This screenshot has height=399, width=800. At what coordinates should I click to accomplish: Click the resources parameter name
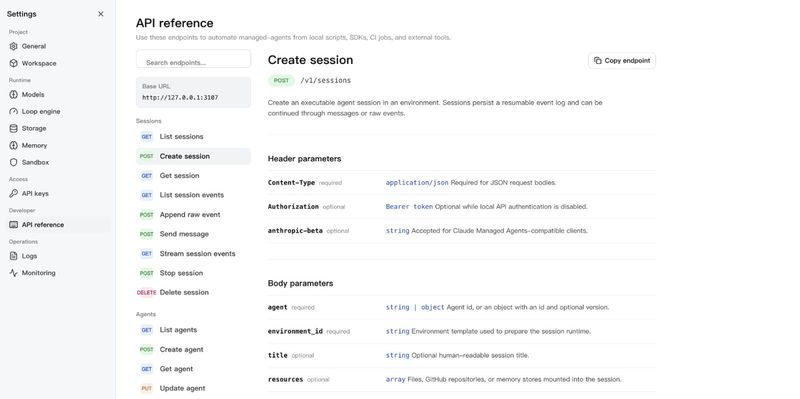point(285,380)
